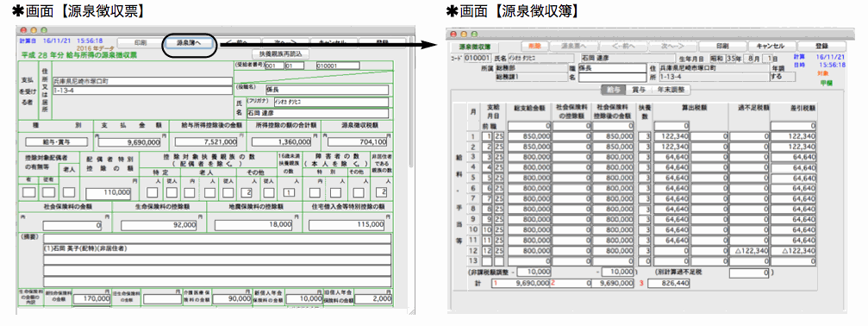Click the 印刷 button in the 源泉徴収票 window
The height and width of the screenshot is (326, 868).
point(140,42)
